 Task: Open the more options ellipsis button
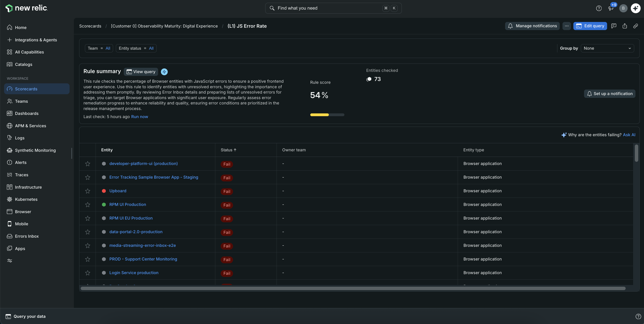(567, 26)
